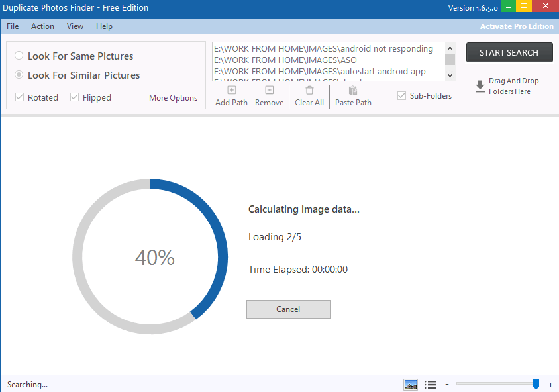This screenshot has width=559, height=392.
Task: Click the 'Loading 2/5' progress text
Action: tap(275, 237)
